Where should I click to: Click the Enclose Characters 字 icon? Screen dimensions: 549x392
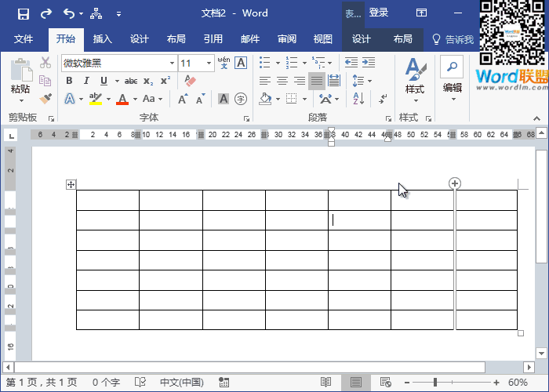(241, 99)
